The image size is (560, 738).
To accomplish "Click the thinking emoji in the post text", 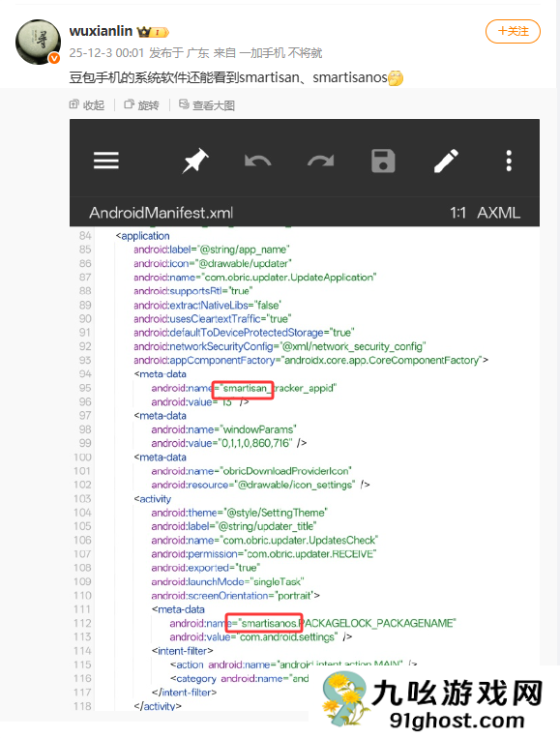I will (396, 77).
